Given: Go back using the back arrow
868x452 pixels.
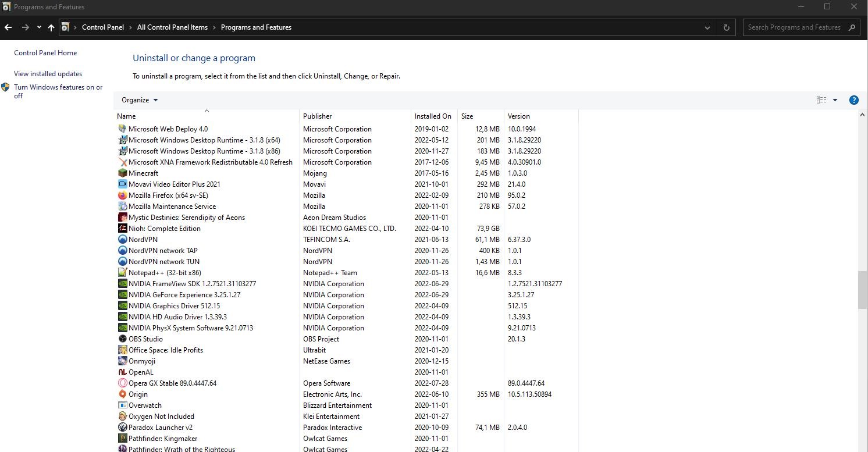Looking at the screenshot, I should [x=8, y=27].
